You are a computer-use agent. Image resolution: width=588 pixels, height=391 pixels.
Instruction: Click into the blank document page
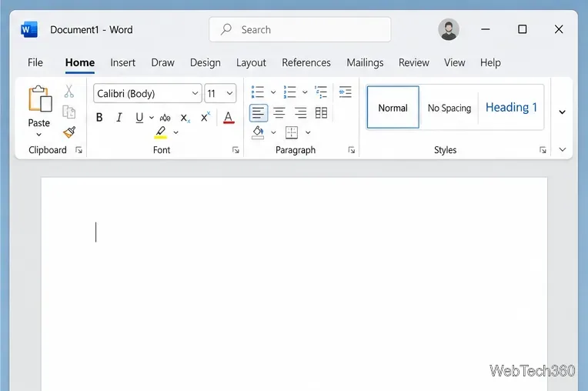(294, 284)
